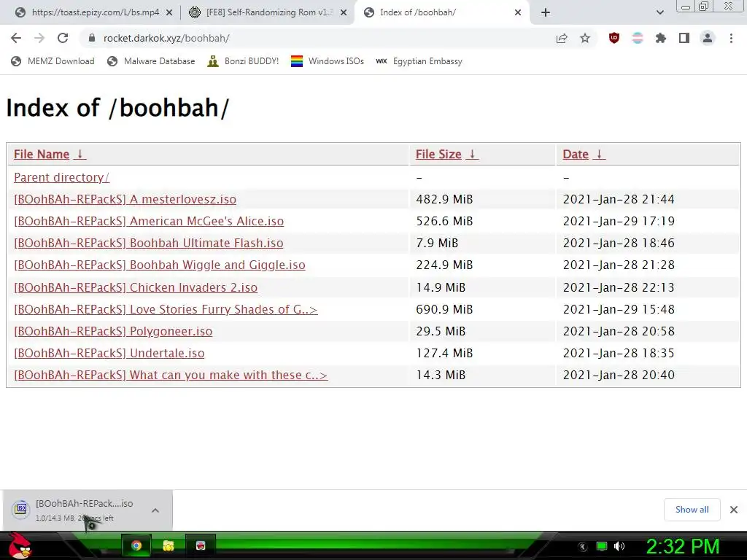Download American McGee's Alice.iso
The image size is (747, 560).
(x=149, y=221)
